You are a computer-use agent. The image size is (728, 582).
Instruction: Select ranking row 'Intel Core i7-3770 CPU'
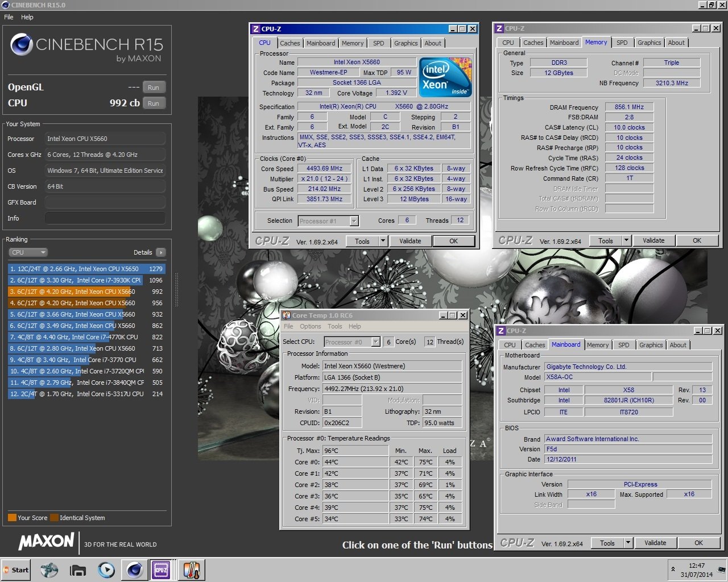86,360
